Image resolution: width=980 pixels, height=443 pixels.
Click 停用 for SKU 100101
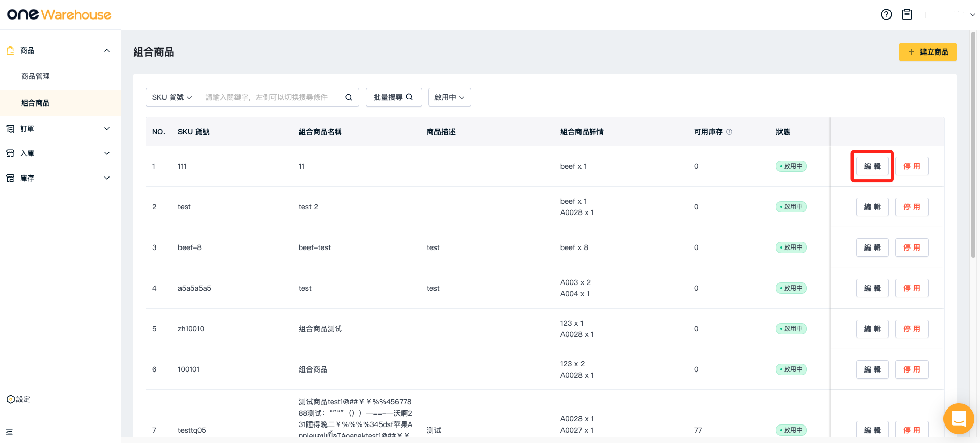(912, 369)
